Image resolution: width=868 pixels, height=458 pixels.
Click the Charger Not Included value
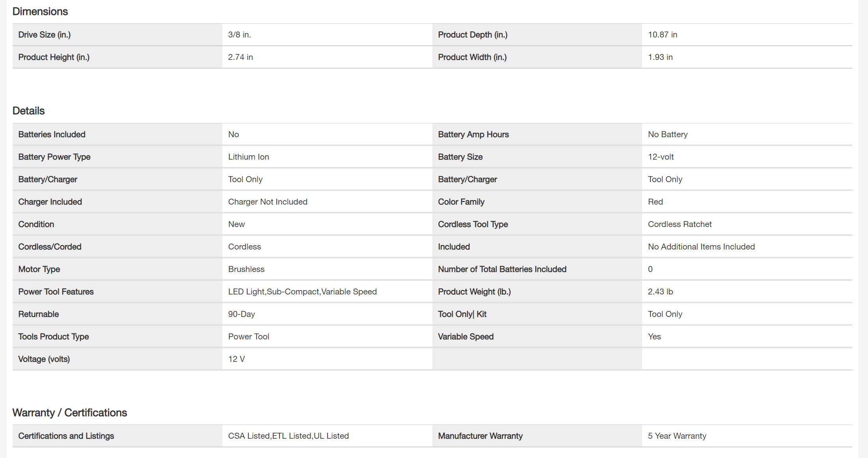coord(268,202)
